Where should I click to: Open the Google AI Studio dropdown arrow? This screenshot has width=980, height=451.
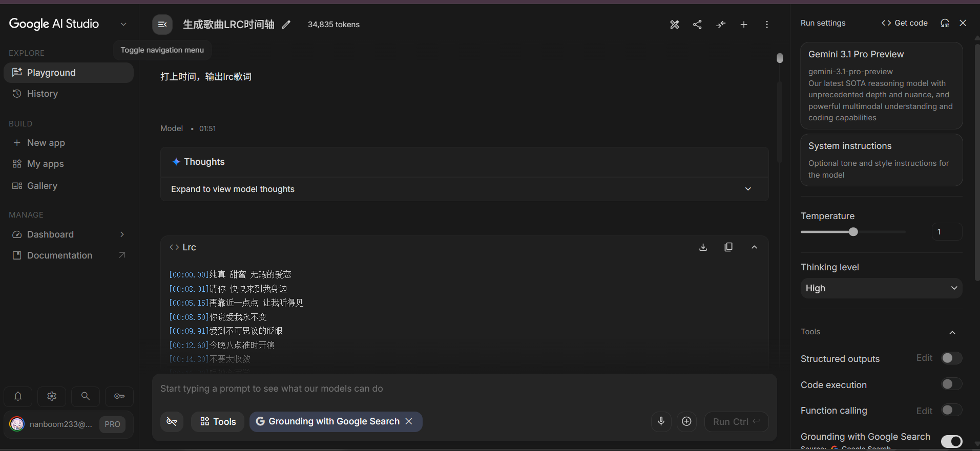[x=123, y=24]
